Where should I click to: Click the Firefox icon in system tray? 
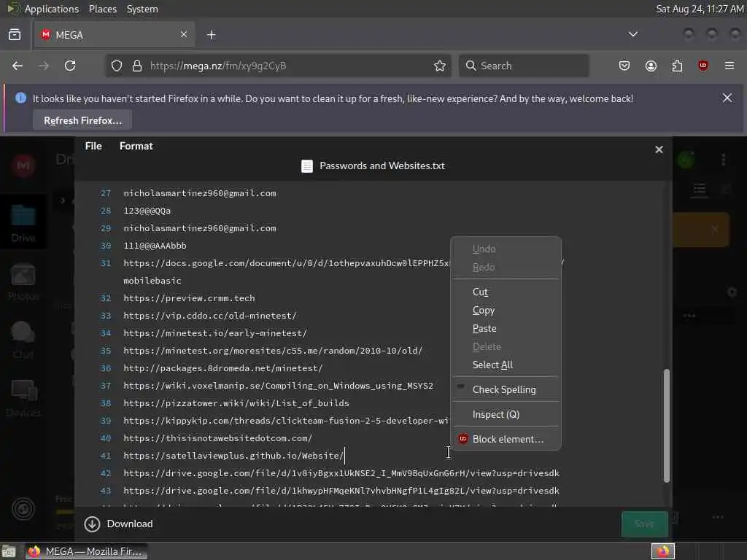(663, 551)
